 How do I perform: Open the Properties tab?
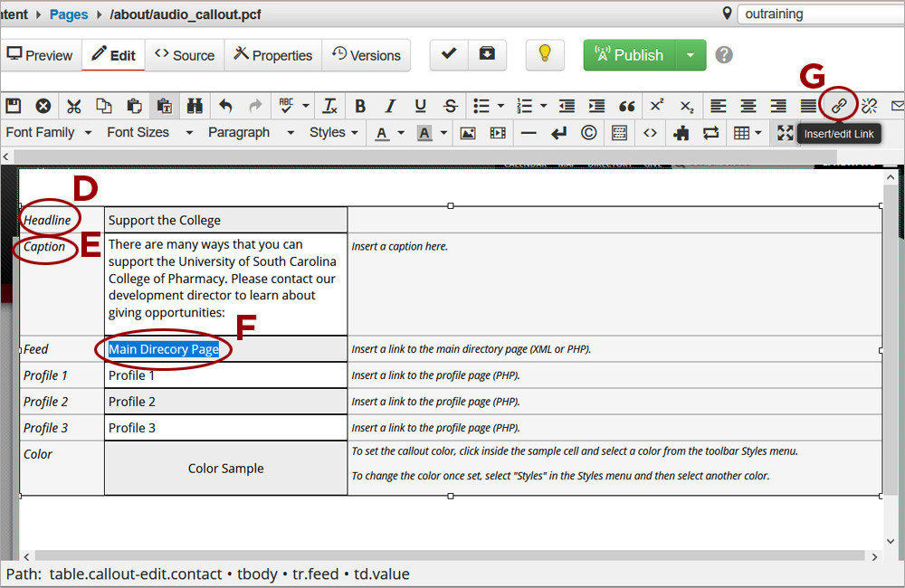[x=272, y=55]
